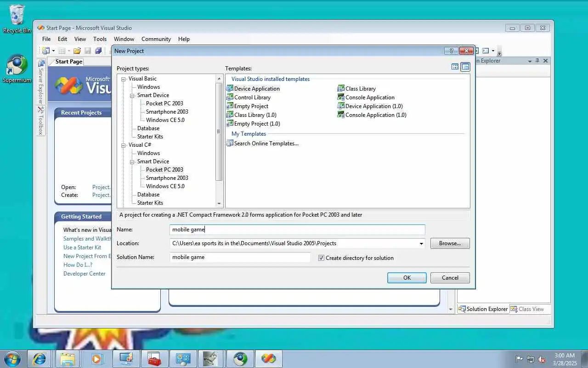Open the Windows Start menu
Viewport: 588px width, 368px height.
click(12, 359)
